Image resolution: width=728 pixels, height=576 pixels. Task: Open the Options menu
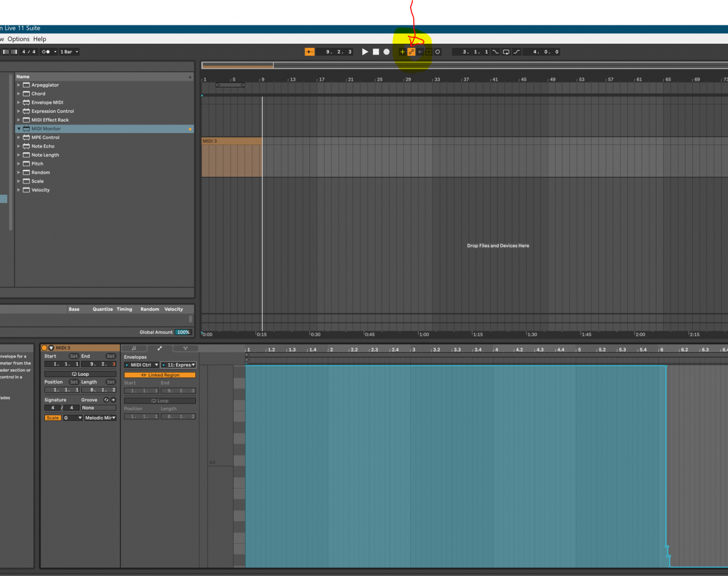point(18,39)
